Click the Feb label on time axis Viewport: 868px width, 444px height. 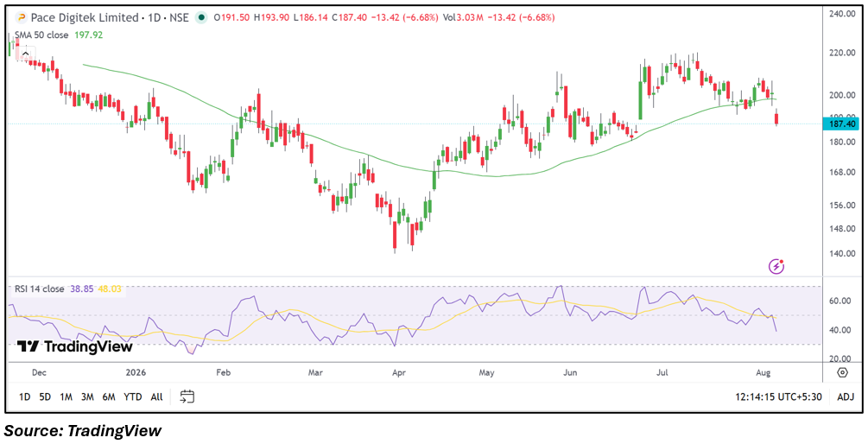[x=223, y=372]
